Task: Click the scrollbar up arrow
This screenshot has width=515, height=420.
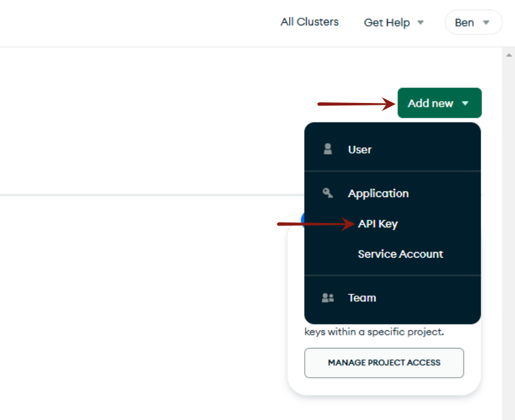Action: pos(509,55)
